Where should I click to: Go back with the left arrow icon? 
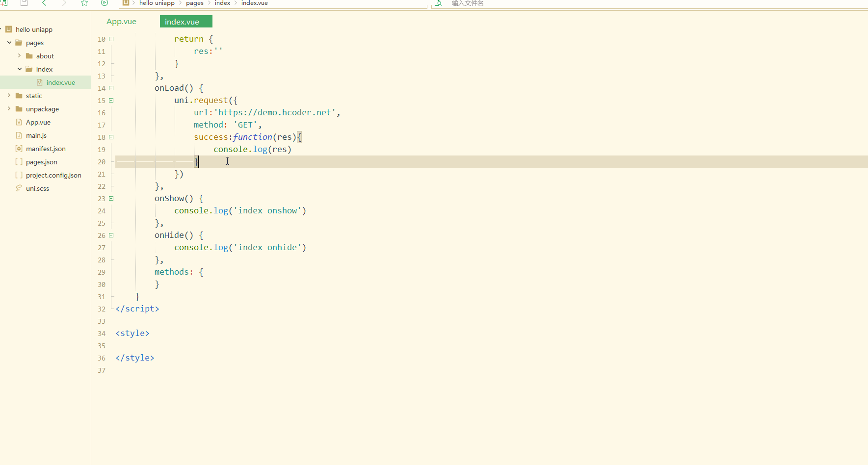coord(44,2)
